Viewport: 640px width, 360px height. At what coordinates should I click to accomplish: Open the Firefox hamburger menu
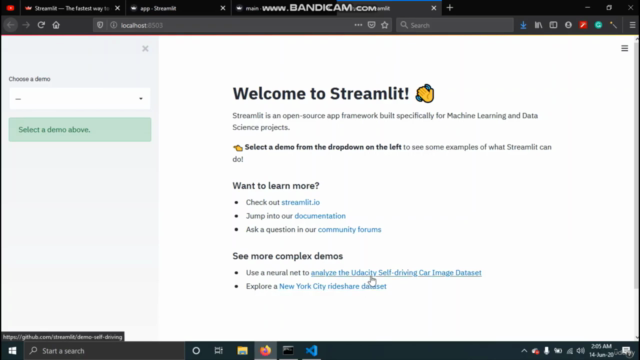(632, 25)
